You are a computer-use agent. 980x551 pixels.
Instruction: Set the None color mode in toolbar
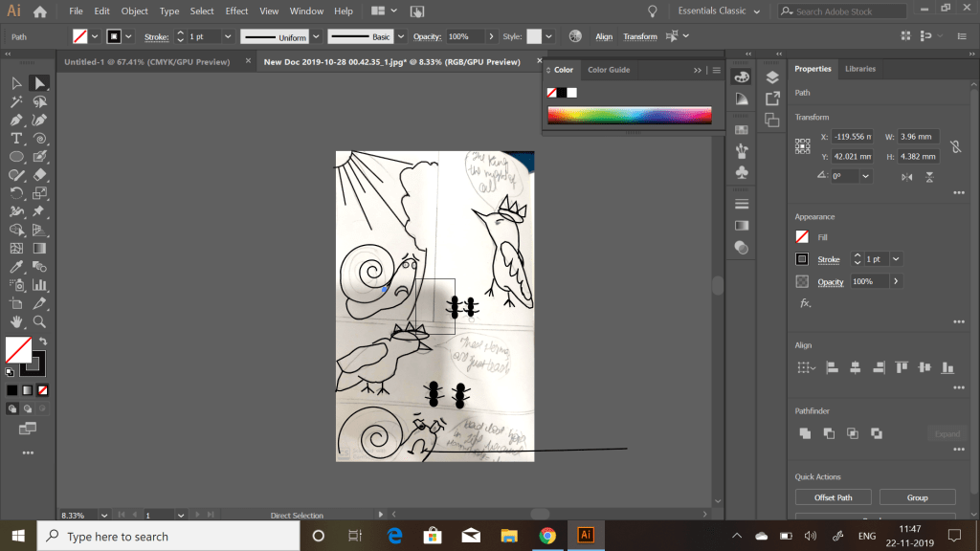pos(42,390)
